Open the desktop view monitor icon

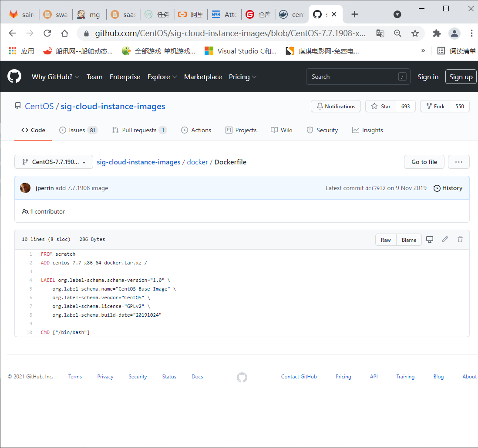pos(430,239)
